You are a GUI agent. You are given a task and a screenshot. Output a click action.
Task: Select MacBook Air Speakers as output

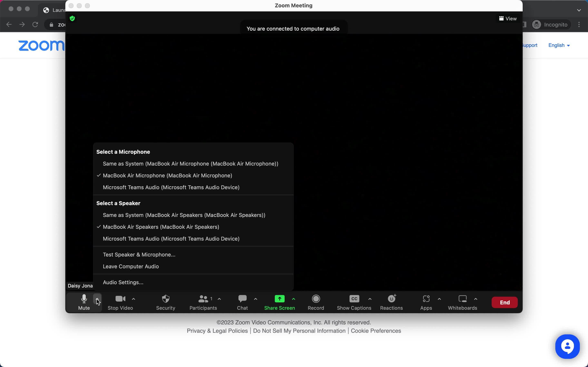[161, 227]
